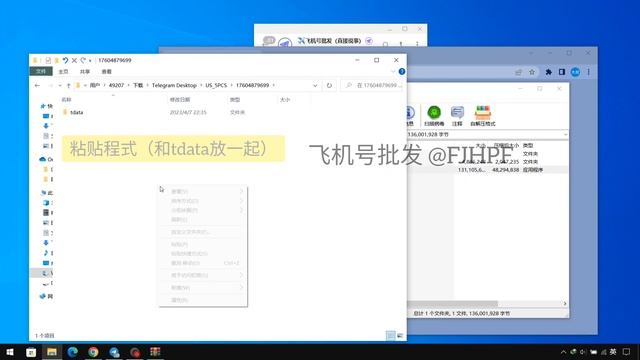Viewport: 640px width, 360px height.
Task: Click the OneDrive cloud icon in the navigation pane
Action: pyautogui.click(x=42, y=159)
